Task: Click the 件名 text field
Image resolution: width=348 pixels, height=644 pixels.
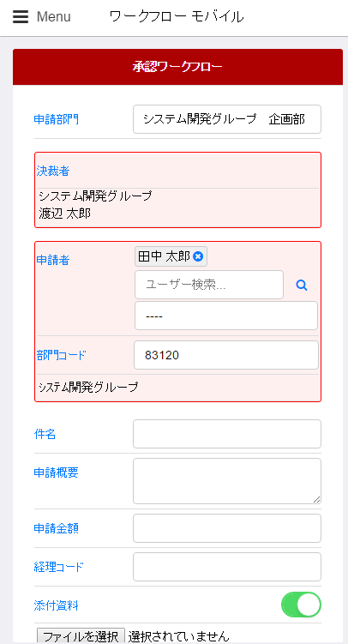Action: click(x=227, y=434)
